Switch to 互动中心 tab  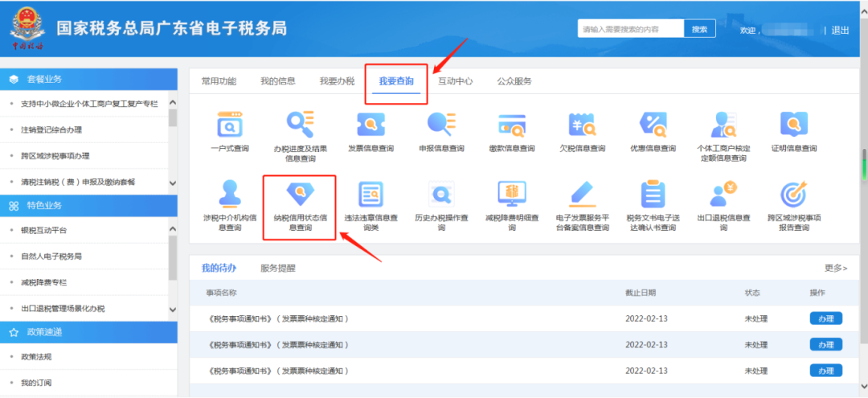455,81
